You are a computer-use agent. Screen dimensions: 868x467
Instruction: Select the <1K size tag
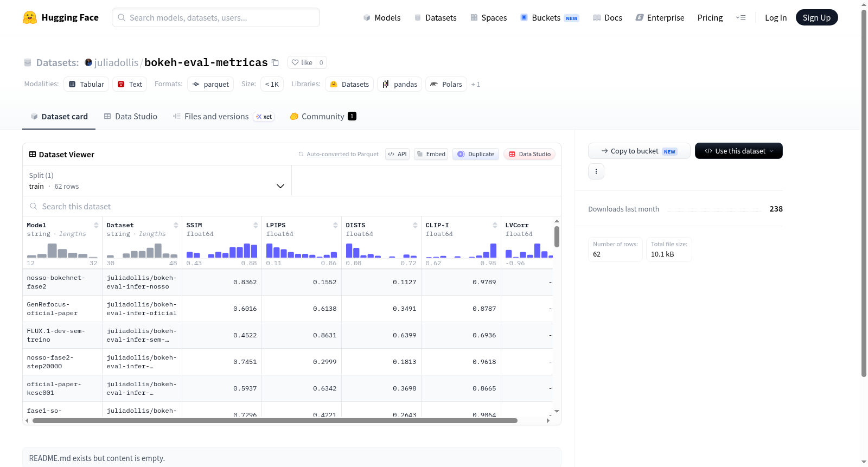pos(272,84)
